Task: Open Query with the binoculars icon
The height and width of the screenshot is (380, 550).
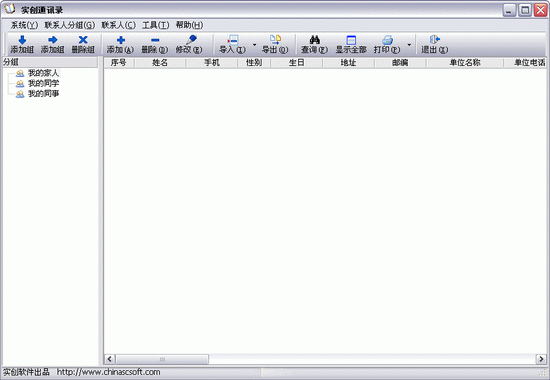Action: pyautogui.click(x=315, y=40)
